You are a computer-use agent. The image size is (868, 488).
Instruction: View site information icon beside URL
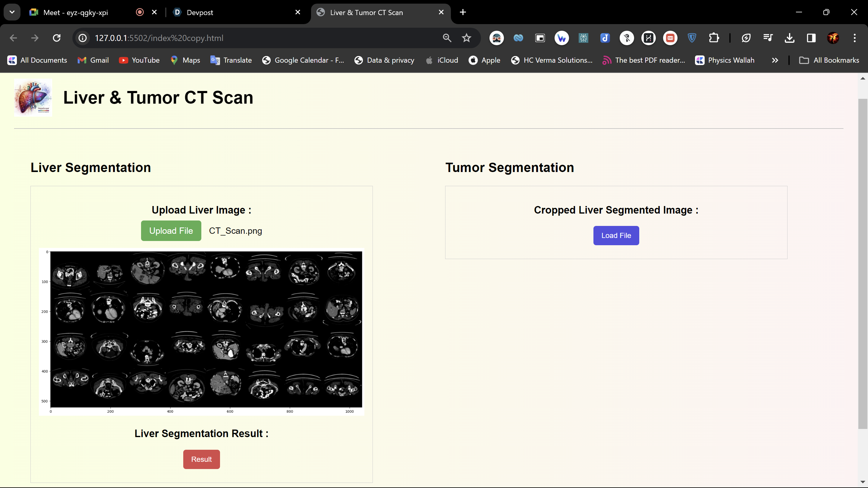coord(83,38)
